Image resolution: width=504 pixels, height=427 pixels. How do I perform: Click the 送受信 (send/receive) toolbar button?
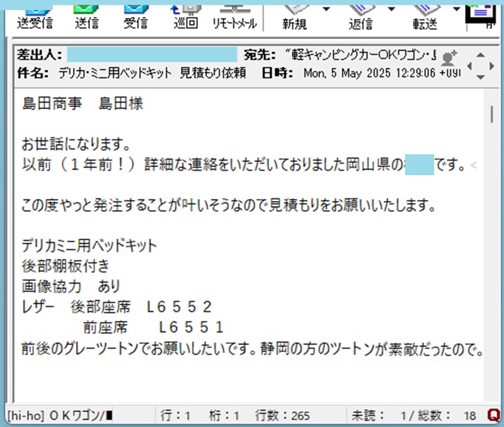[34, 16]
